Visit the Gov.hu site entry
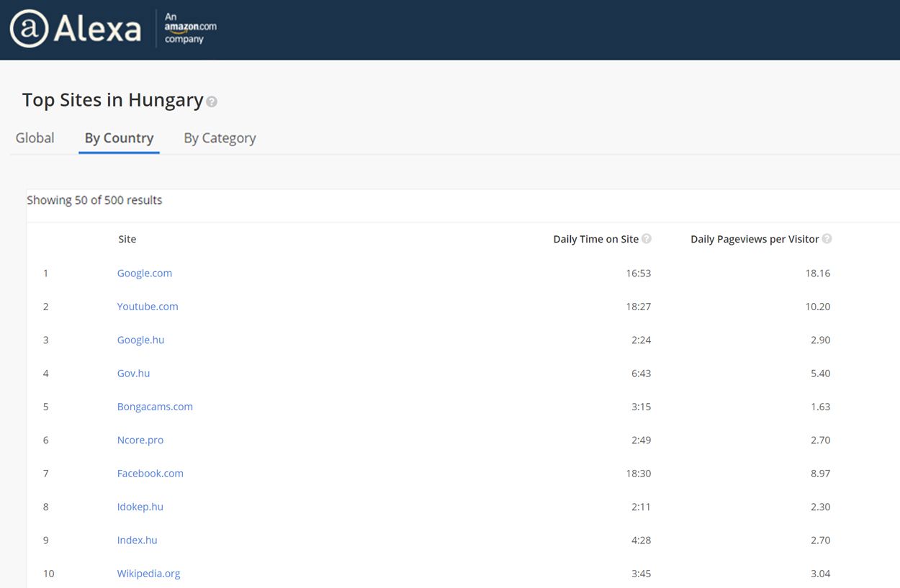This screenshot has height=588, width=900. pos(133,374)
